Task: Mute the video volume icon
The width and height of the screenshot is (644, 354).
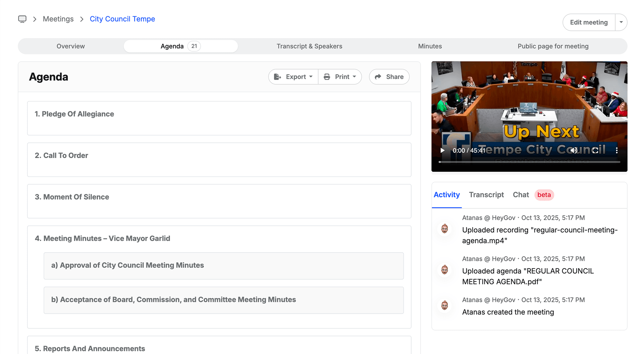Action: point(574,150)
